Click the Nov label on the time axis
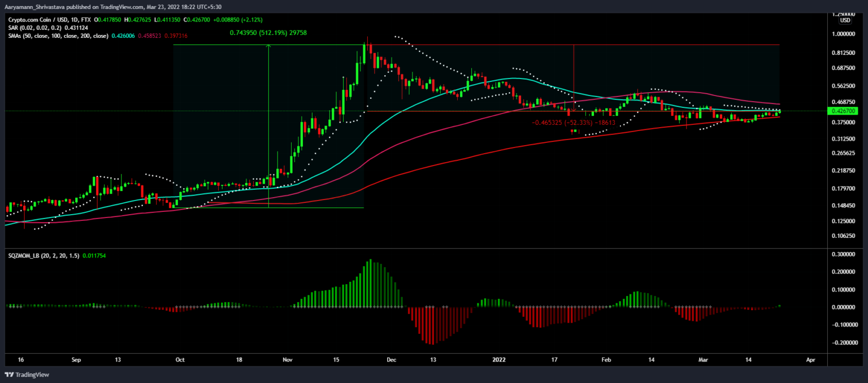Screen dimensions: 868x383 (287, 359)
